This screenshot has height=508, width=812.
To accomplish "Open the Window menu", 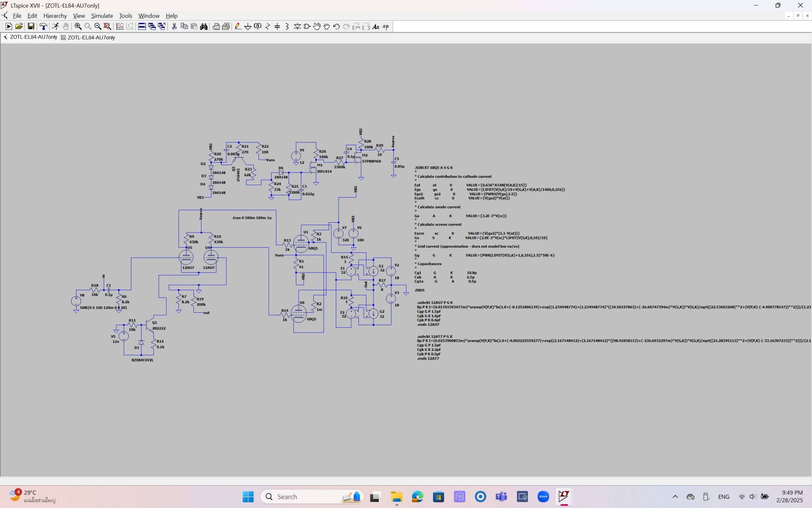I will 149,16.
